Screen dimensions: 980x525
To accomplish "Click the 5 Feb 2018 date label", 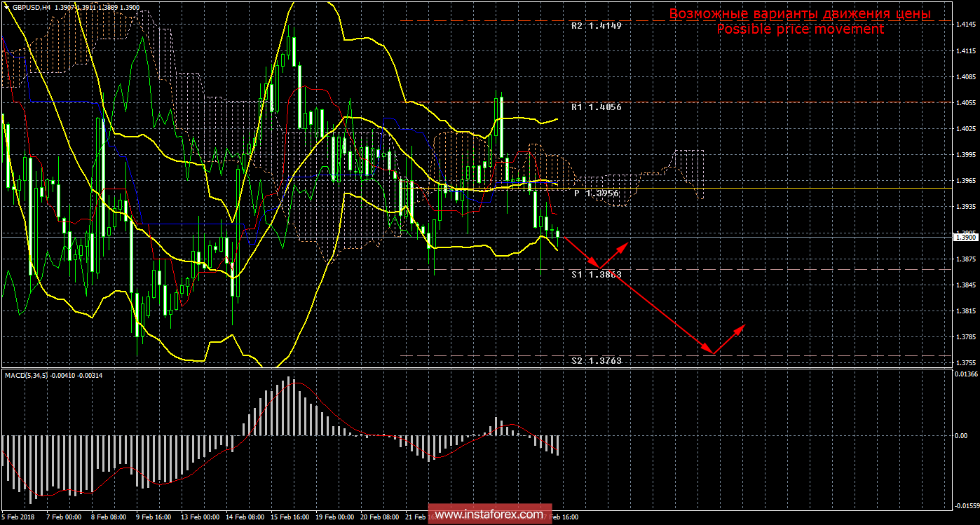I will (x=18, y=517).
